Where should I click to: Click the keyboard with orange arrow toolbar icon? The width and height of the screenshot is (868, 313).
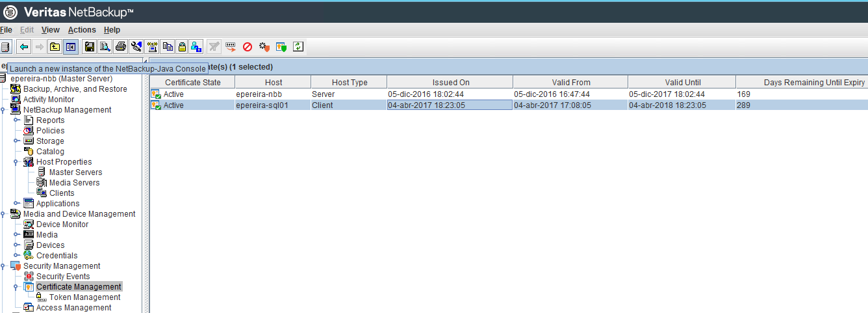click(231, 47)
